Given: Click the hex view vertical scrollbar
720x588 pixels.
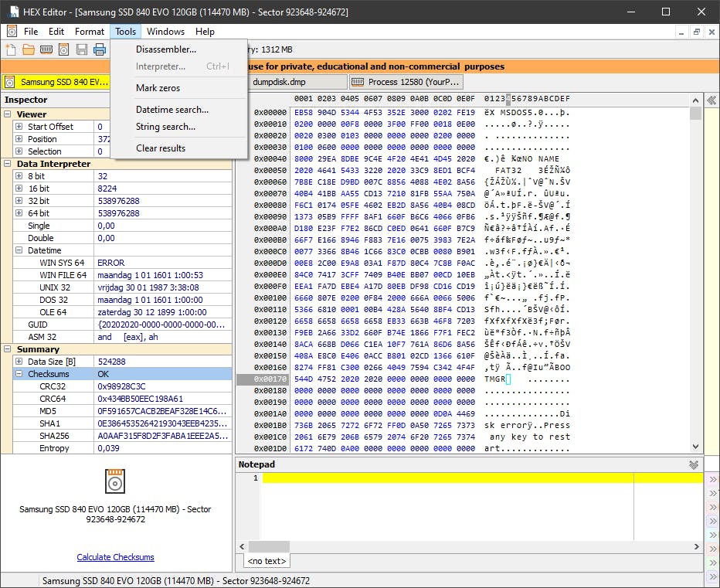Looking at the screenshot, I should tap(695, 278).
